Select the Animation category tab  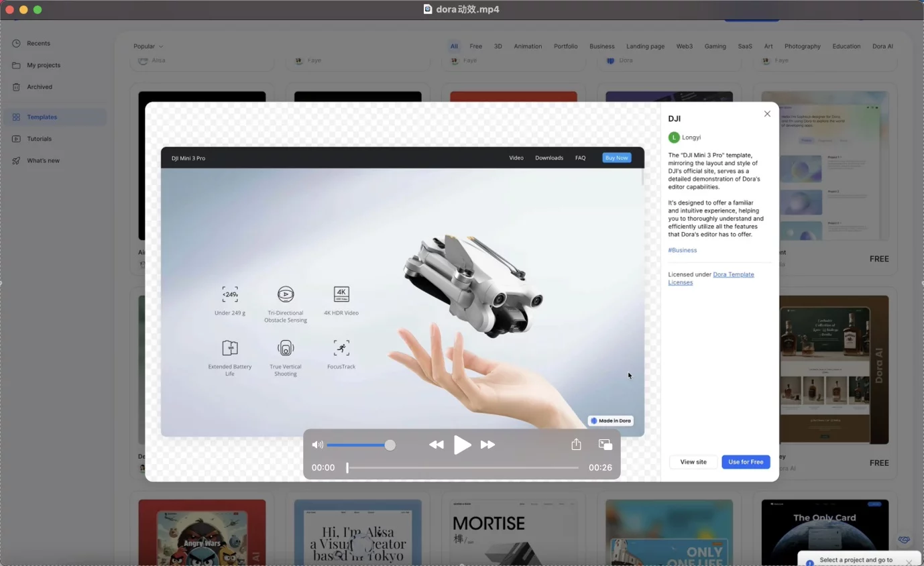pyautogui.click(x=528, y=46)
